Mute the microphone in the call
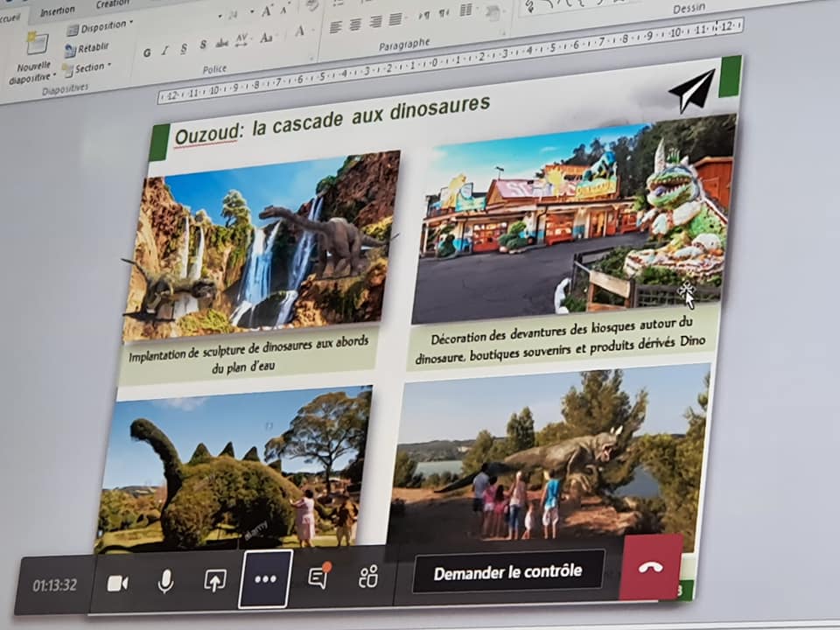This screenshot has height=630, width=840. 165,581
